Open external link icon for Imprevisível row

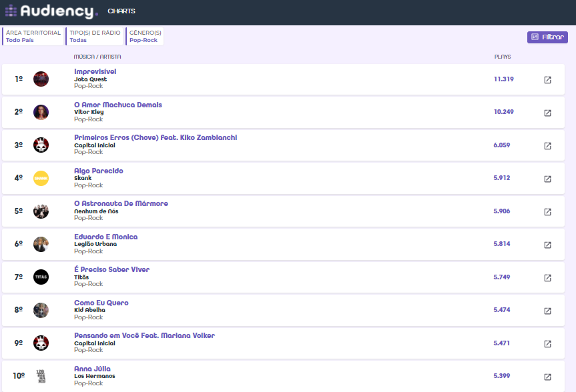547,80
